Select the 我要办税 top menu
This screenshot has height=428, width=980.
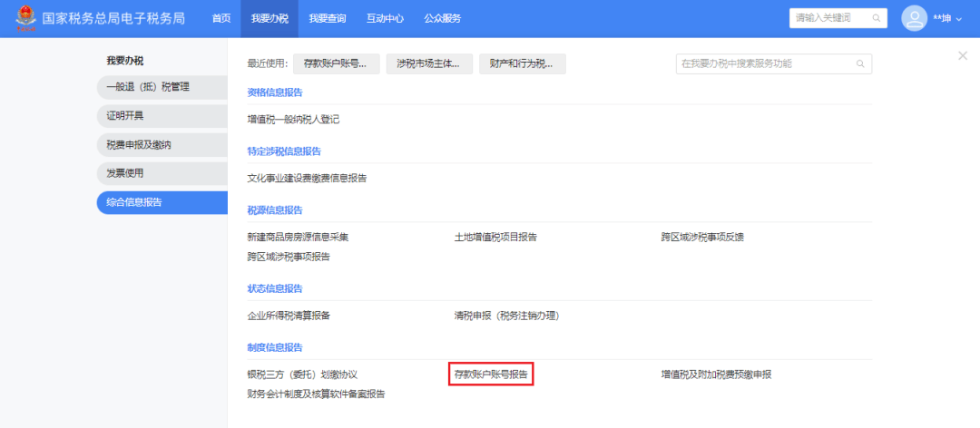point(270,19)
